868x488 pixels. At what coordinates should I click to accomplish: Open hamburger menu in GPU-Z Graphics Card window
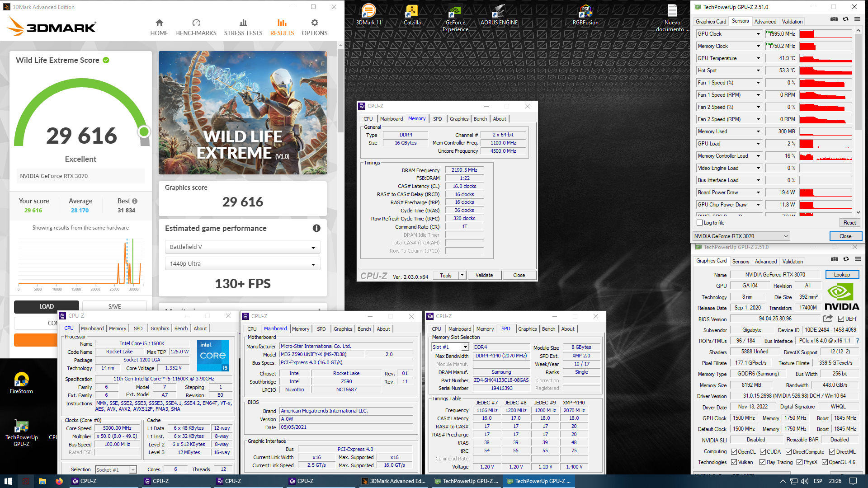click(858, 259)
